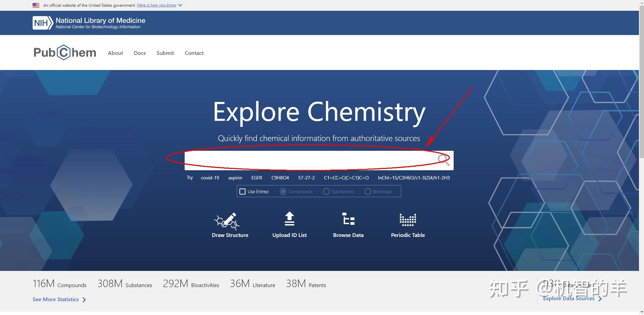
Task: Expand the 'Here is how you know' chevron
Action: tap(180, 5)
